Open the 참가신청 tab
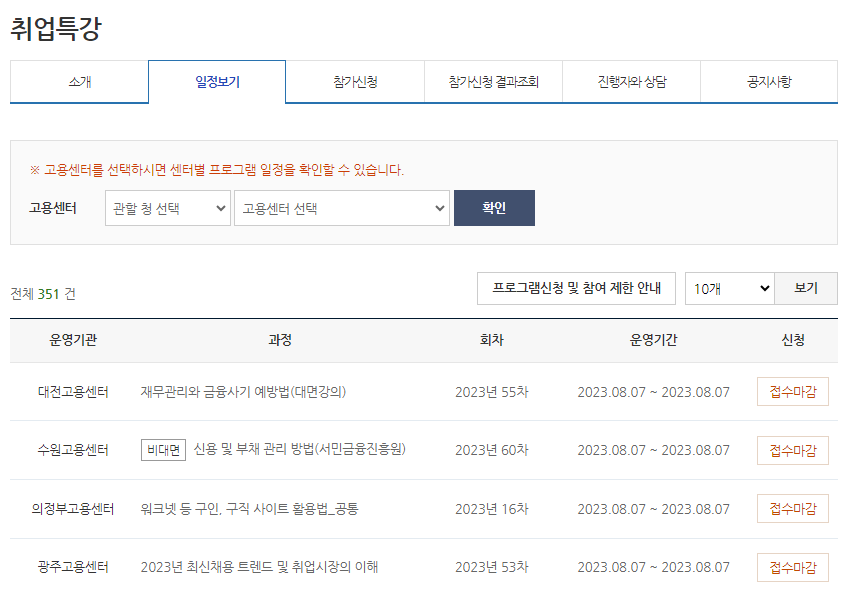Screen dimensions: 847x590 [355, 82]
